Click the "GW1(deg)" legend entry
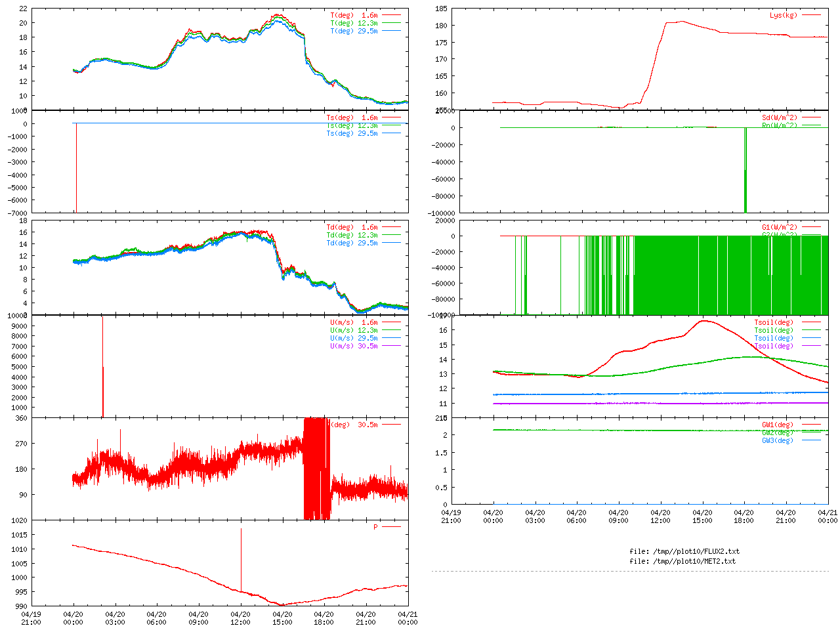This screenshot has width=840, height=630. (x=791, y=425)
